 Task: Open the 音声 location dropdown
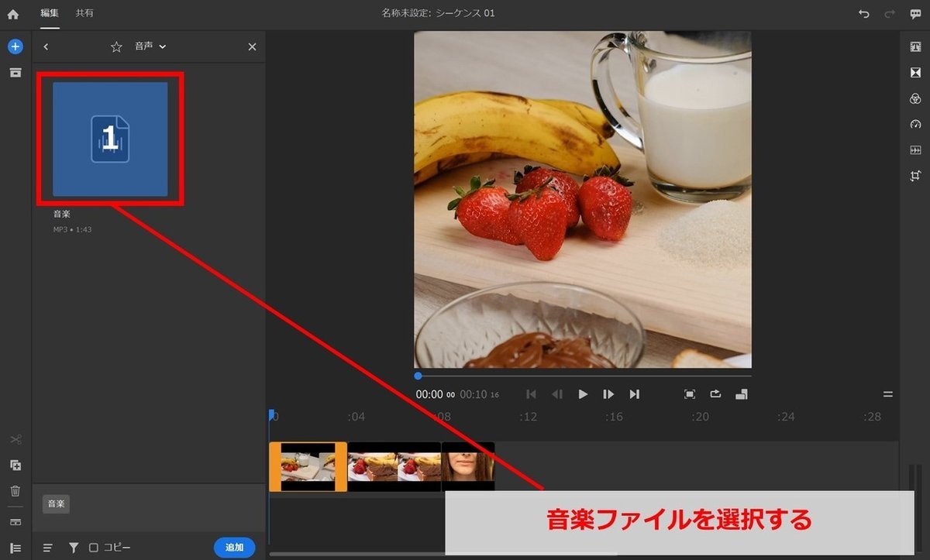(x=150, y=46)
